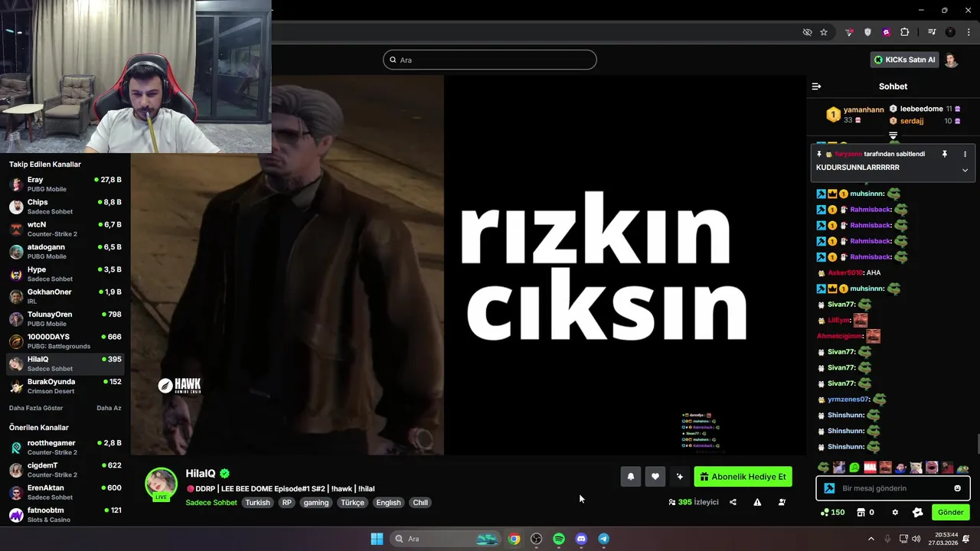Click the KICKs Satın Al button

(x=905, y=60)
